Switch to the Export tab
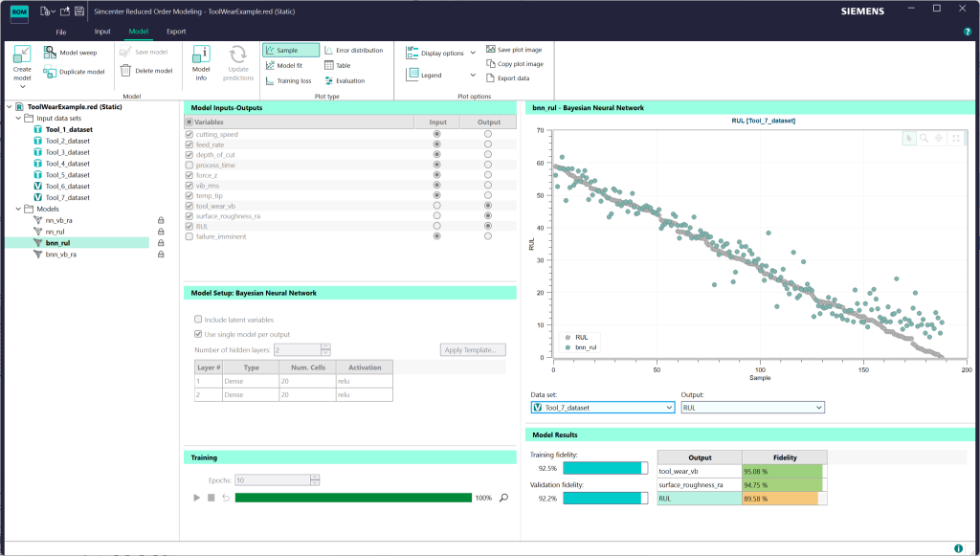 176,32
